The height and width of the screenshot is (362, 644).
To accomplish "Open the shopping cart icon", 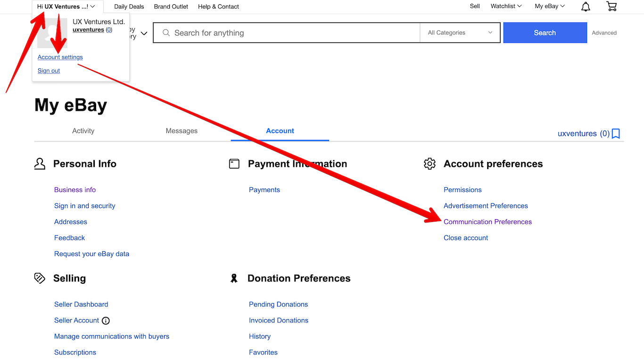I will tap(611, 7).
